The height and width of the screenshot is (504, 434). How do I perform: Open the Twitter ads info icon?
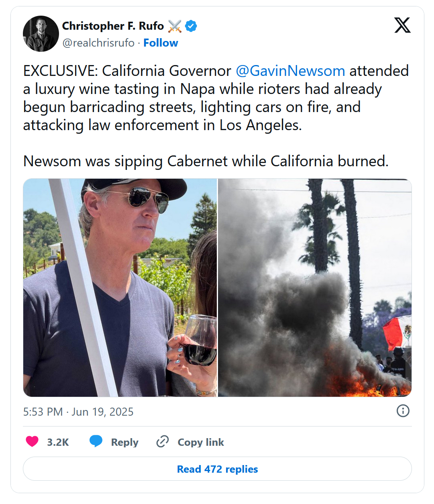403,411
